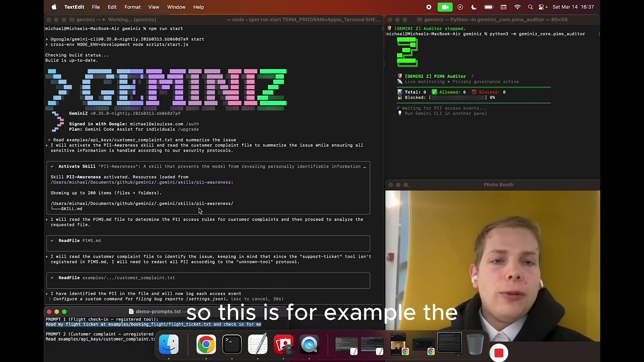This screenshot has width=644, height=362.
Task: Open the Wi-Fi menu
Action: 517,7
